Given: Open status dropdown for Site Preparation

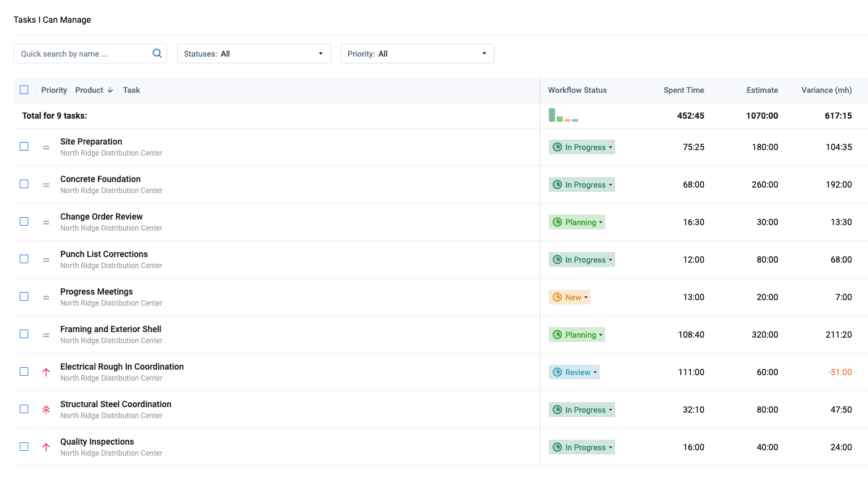Looking at the screenshot, I should coord(582,148).
